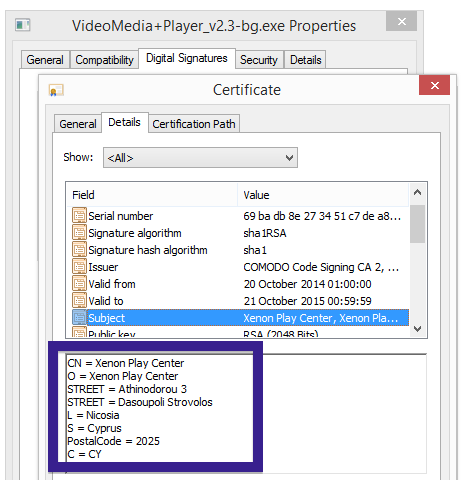Image resolution: width=464 pixels, height=480 pixels.
Task: Click the field list scroll down arrow
Action: [417, 329]
